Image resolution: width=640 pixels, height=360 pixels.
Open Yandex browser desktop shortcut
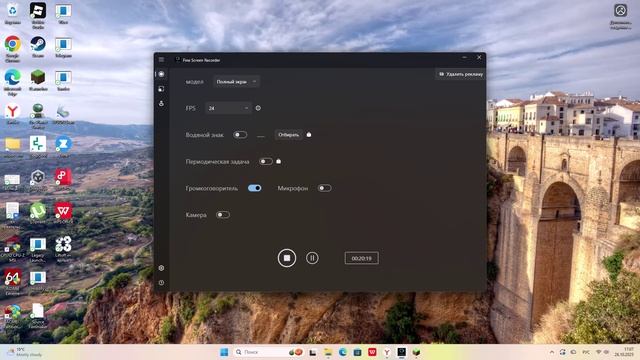[x=13, y=113]
